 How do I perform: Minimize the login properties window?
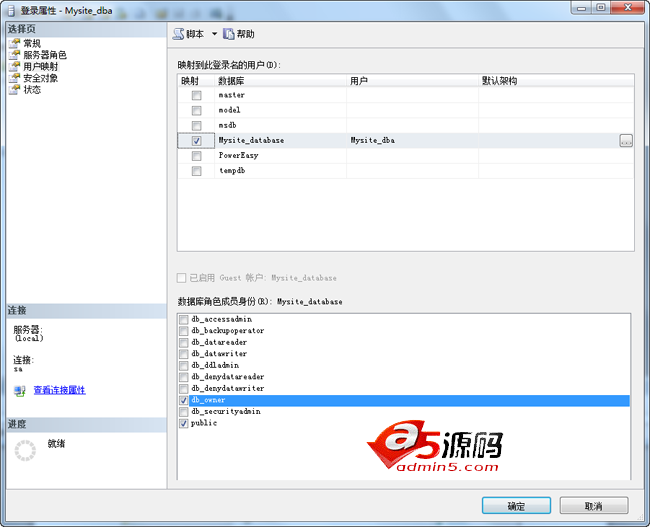[x=582, y=8]
